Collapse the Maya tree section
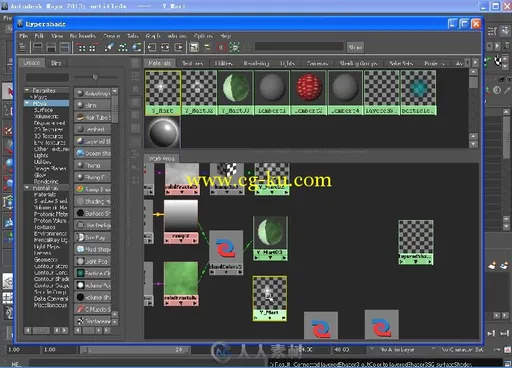Viewport: 512px width, 368px height. click(x=27, y=103)
